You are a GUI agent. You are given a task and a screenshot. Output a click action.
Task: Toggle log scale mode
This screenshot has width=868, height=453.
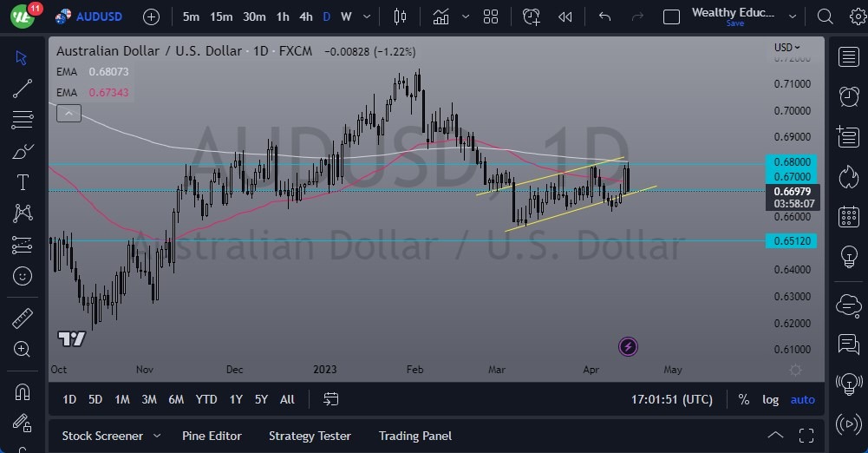click(771, 399)
